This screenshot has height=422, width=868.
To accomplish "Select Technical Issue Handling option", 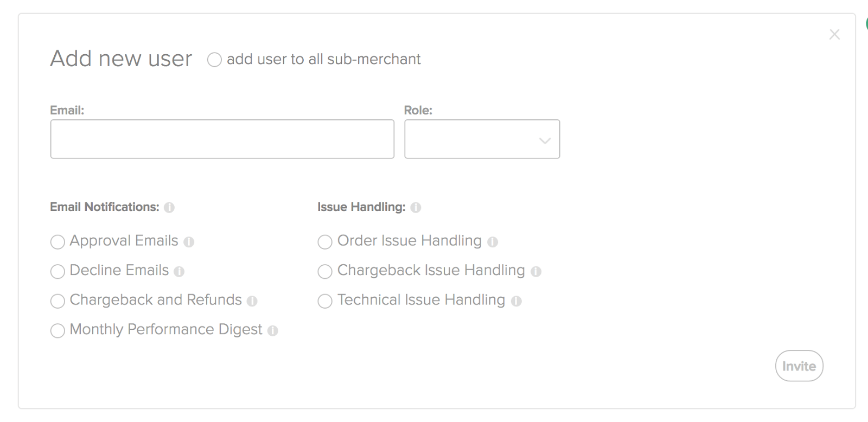I will coord(325,301).
